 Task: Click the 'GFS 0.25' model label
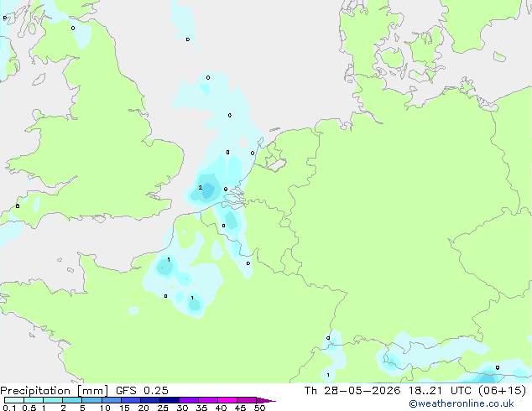click(x=142, y=391)
